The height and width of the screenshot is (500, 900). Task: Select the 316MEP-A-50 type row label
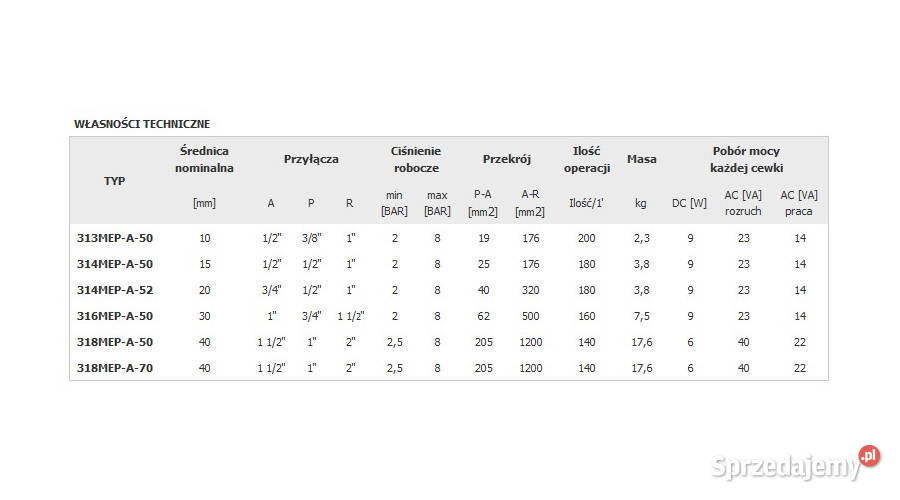tap(115, 316)
